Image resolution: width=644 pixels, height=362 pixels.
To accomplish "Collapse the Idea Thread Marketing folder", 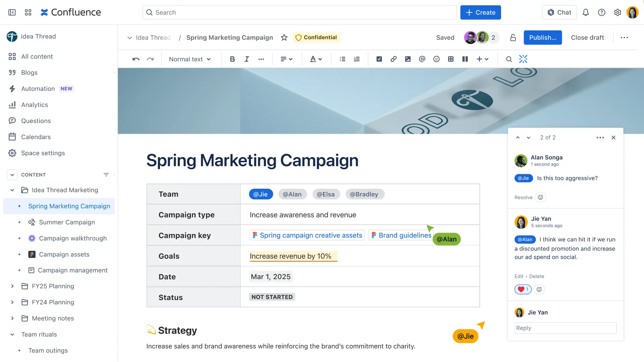I will pos(12,190).
